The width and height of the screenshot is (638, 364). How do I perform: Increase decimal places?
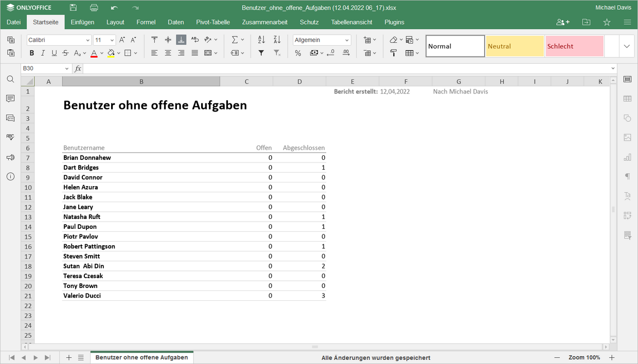pos(346,53)
